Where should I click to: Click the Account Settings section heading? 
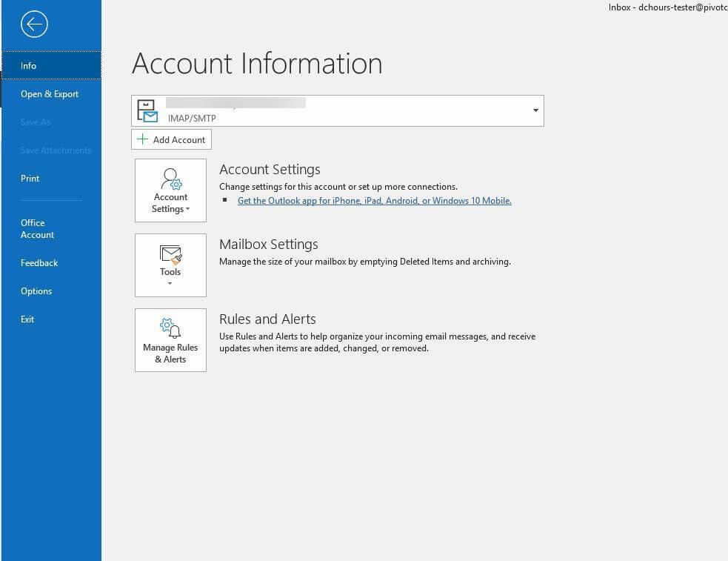pyautogui.click(x=270, y=170)
